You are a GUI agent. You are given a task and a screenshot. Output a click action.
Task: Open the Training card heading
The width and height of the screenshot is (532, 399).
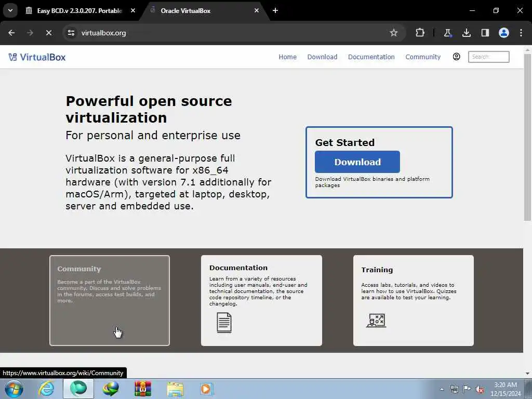(x=377, y=270)
